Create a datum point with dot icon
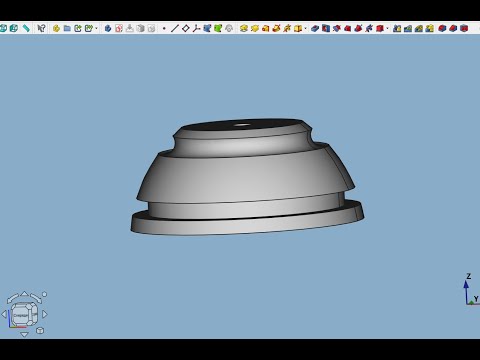This screenshot has height=360, width=480. [x=164, y=29]
